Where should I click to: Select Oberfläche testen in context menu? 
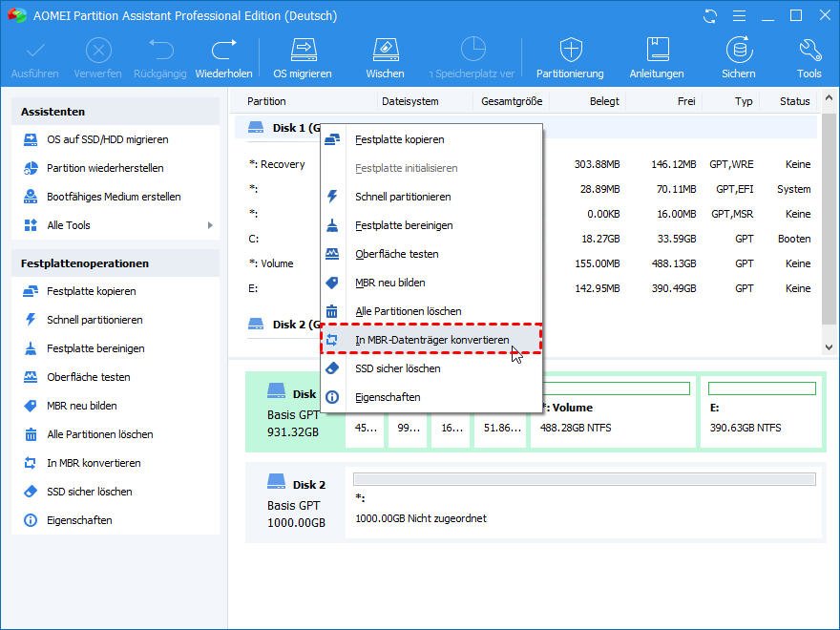[x=431, y=255]
